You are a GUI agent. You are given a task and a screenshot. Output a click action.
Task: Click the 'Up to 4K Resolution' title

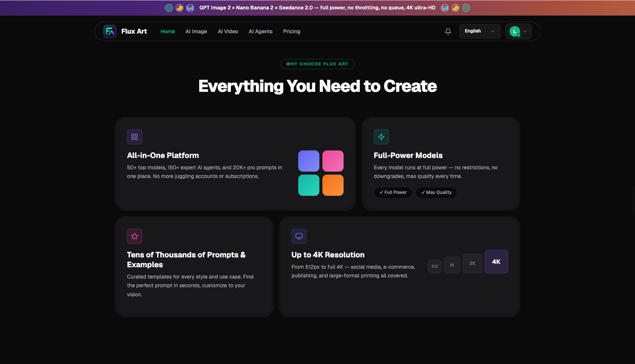point(328,255)
